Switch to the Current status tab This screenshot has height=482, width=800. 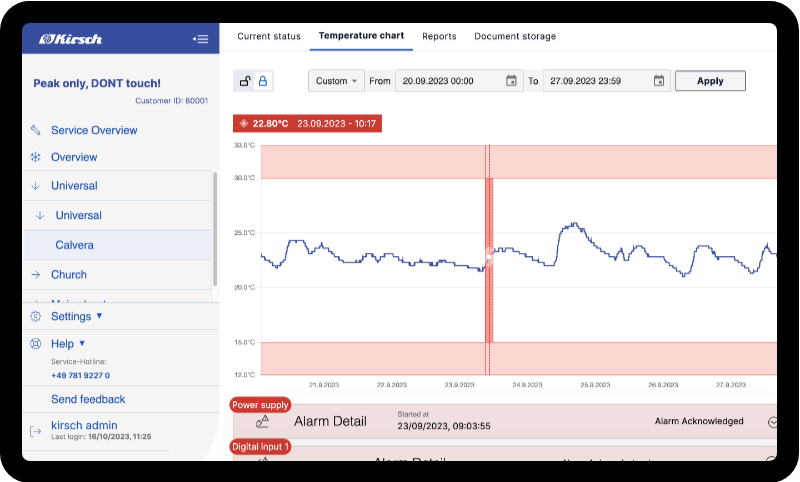269,36
